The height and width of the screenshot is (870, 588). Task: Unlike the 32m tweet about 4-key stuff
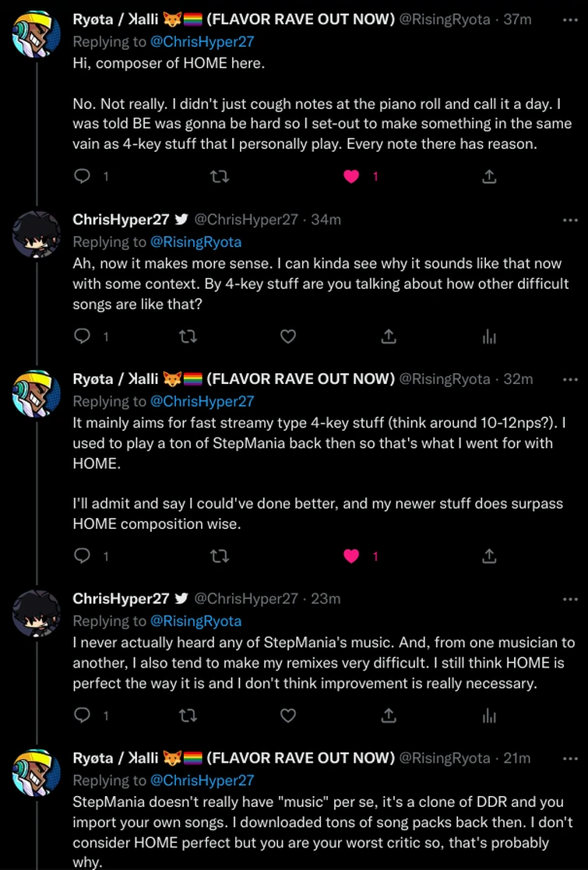coord(351,556)
